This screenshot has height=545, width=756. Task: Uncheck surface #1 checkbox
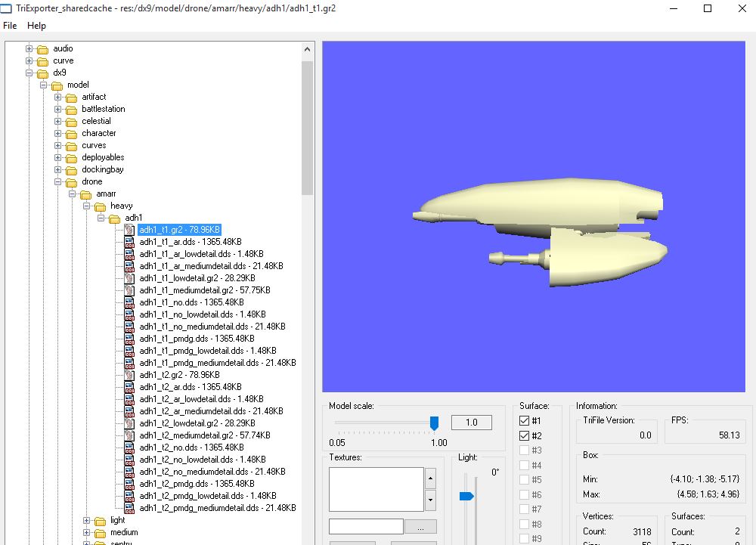(x=524, y=421)
